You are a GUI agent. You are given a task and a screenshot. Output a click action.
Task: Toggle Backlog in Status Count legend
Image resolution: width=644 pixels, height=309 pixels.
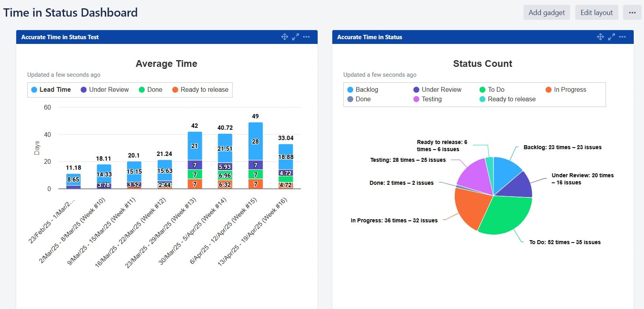coord(363,90)
